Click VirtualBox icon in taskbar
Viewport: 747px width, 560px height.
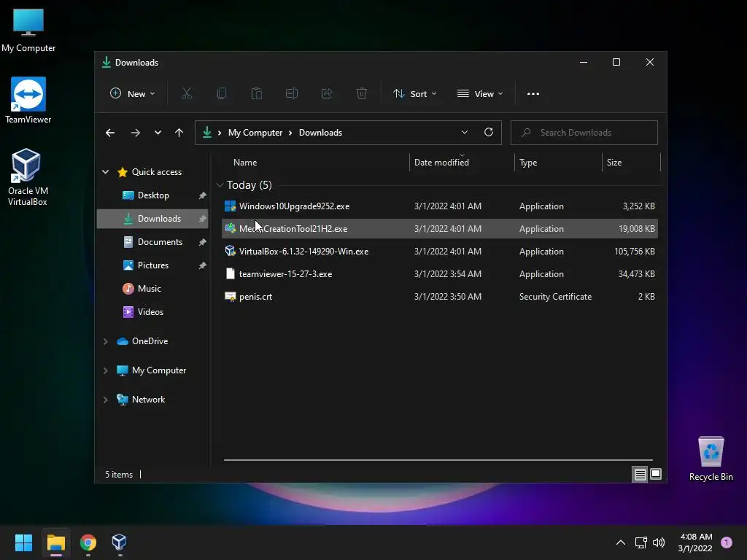(119, 542)
